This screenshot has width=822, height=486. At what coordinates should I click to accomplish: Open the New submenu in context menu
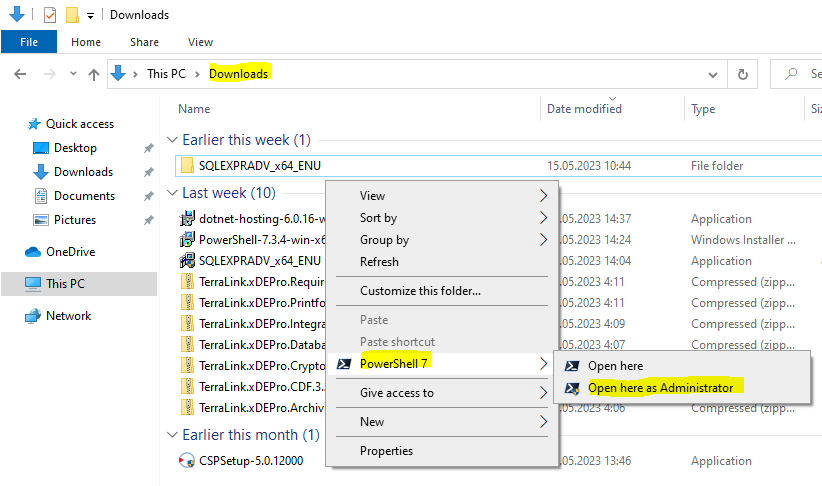442,422
